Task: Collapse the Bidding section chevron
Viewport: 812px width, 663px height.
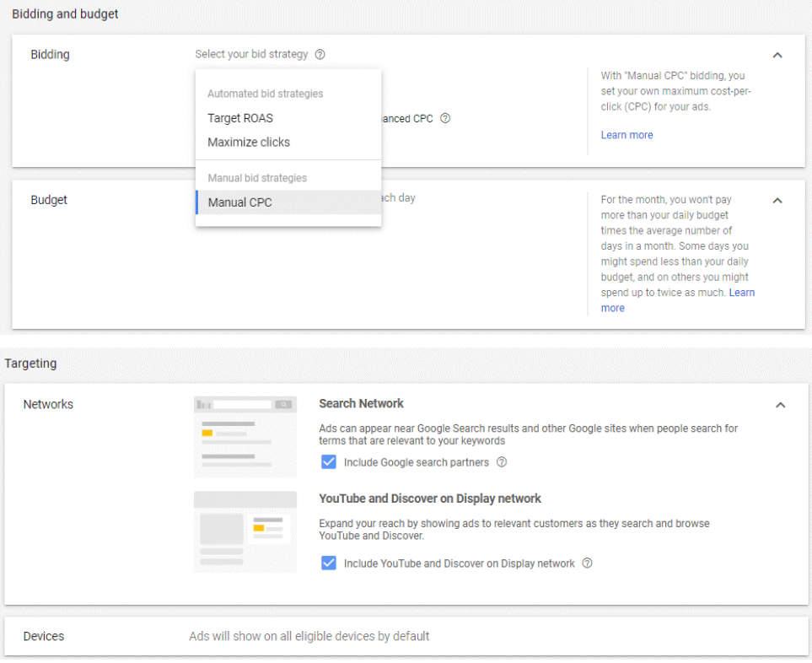Action: [777, 55]
